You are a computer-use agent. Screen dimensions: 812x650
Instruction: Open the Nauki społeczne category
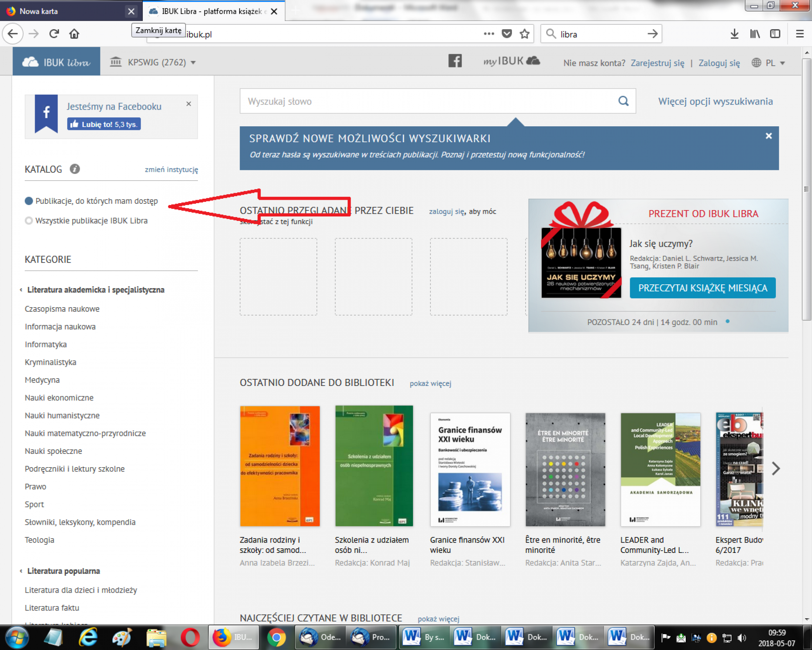pyautogui.click(x=54, y=451)
